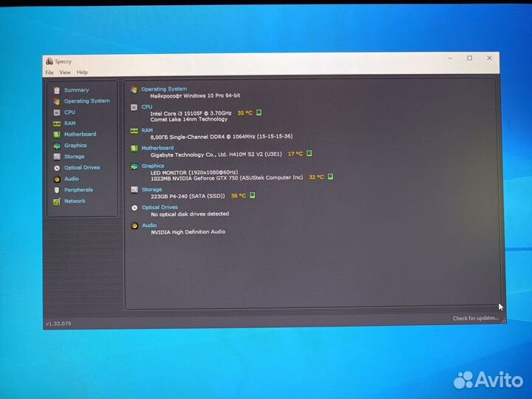Open Storage section in sidebar
Screen dimensions: 532x399
pyautogui.click(x=75, y=157)
